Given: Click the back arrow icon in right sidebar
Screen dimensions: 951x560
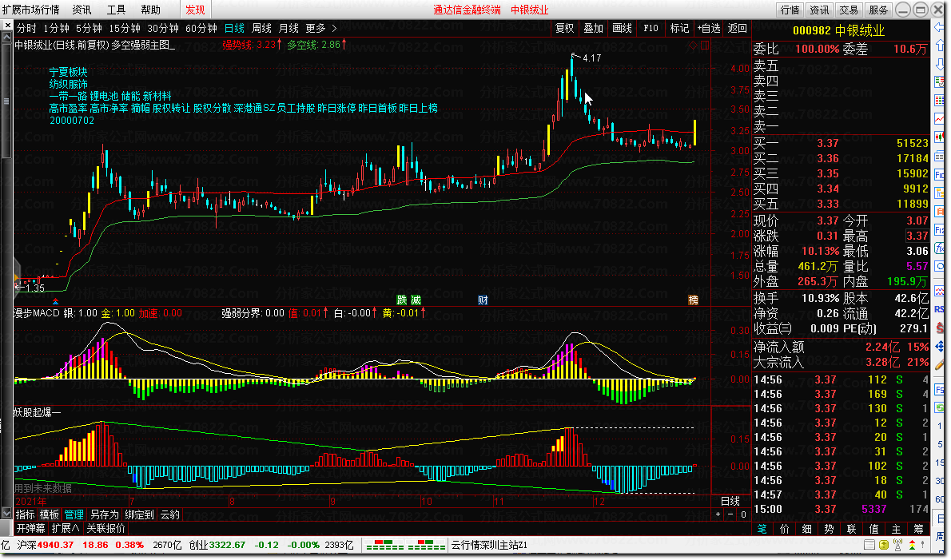Looking at the screenshot, I should click(x=940, y=27).
